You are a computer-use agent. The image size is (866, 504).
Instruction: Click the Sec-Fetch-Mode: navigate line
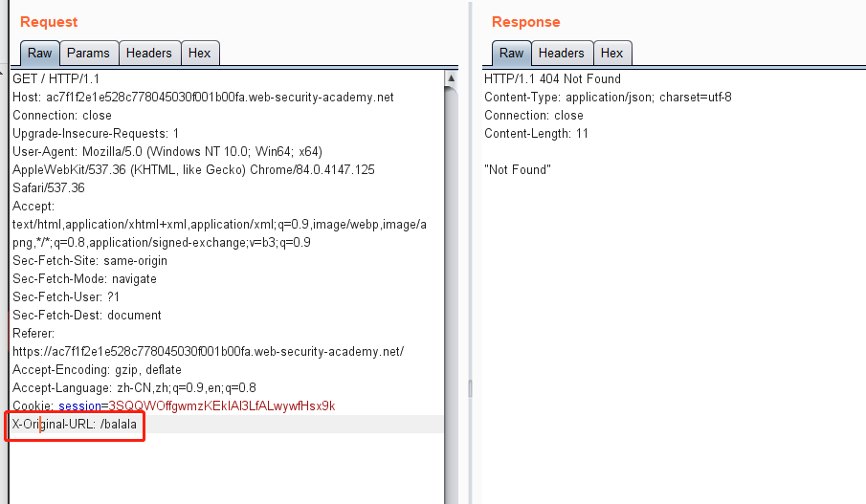tap(84, 278)
